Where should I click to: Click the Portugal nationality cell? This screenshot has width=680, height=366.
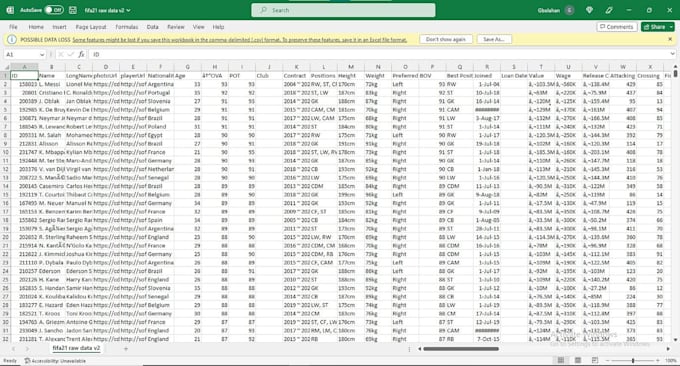click(x=160, y=92)
